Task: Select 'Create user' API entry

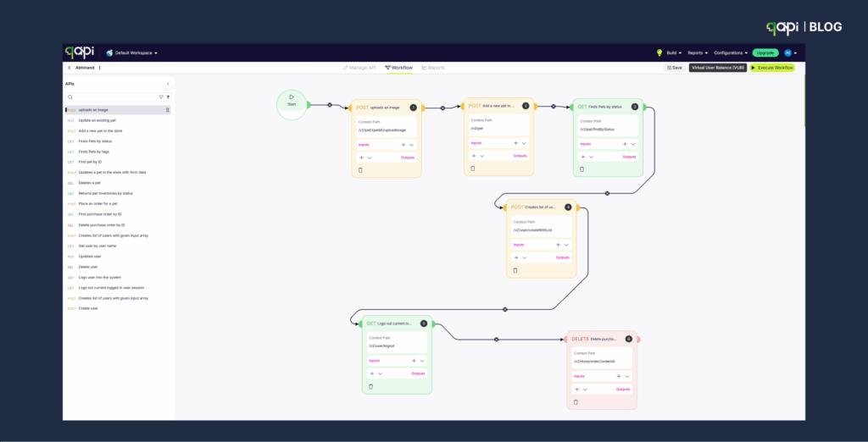Action: click(88, 309)
